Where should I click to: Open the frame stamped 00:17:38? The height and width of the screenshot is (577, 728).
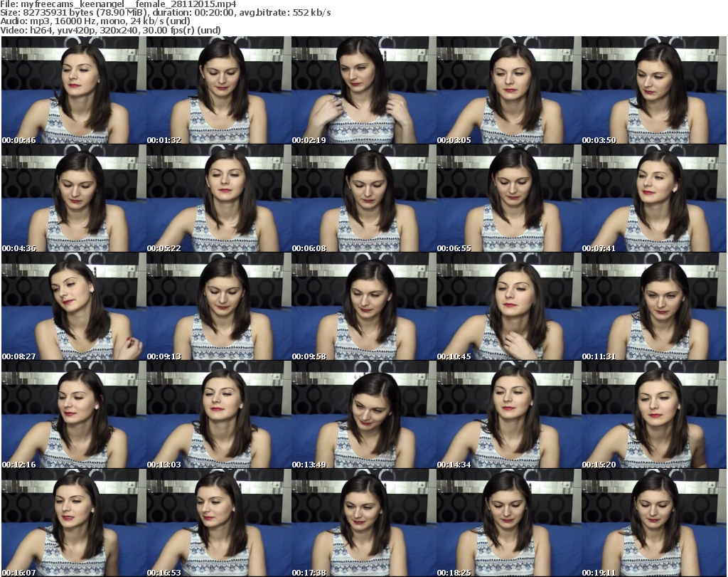click(363, 523)
